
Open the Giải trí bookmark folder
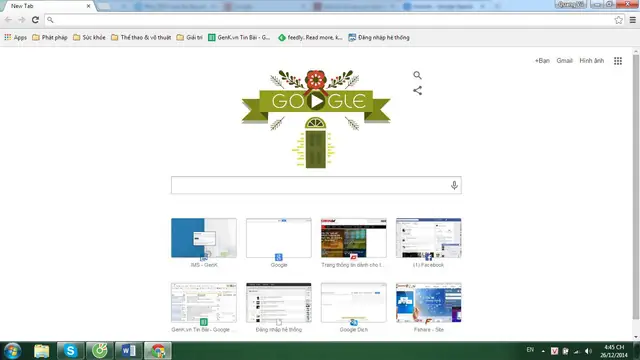[x=189, y=38]
